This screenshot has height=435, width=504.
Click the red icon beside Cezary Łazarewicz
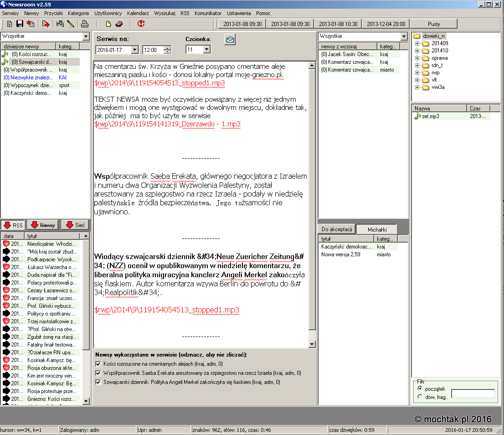[6, 290]
